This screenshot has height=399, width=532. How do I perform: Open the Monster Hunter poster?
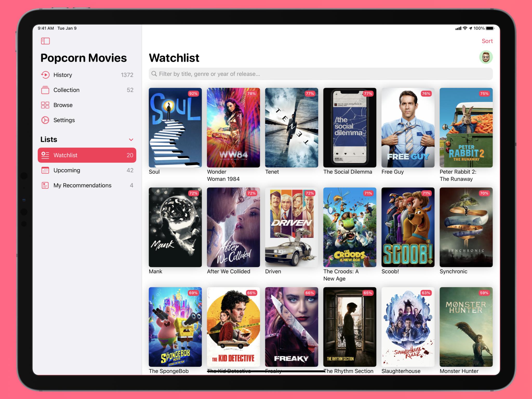click(x=466, y=327)
